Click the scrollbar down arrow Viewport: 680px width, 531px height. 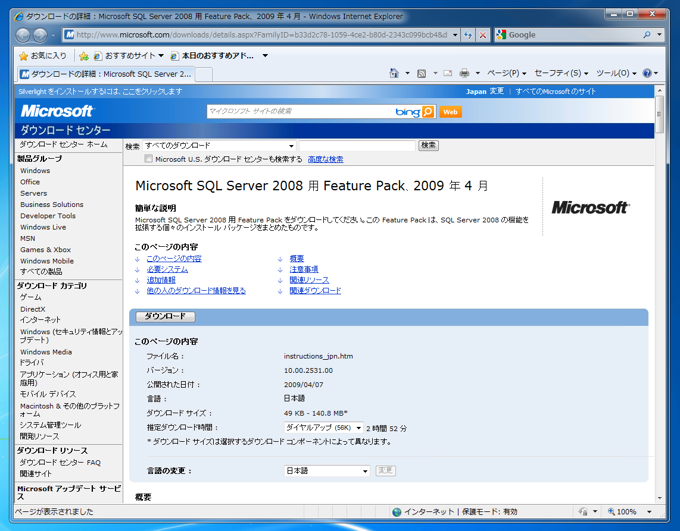click(x=660, y=498)
